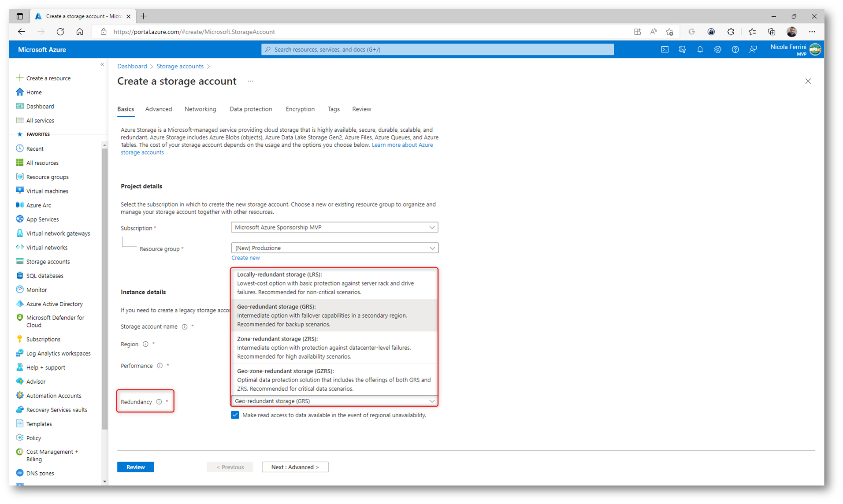The image size is (843, 504).
Task: Click Next : Advanced button
Action: point(295,467)
